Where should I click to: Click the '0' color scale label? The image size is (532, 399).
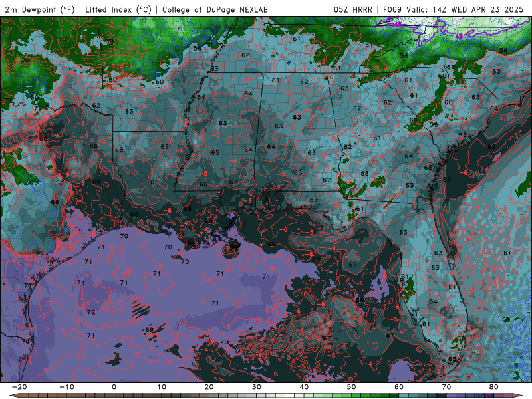(x=114, y=387)
